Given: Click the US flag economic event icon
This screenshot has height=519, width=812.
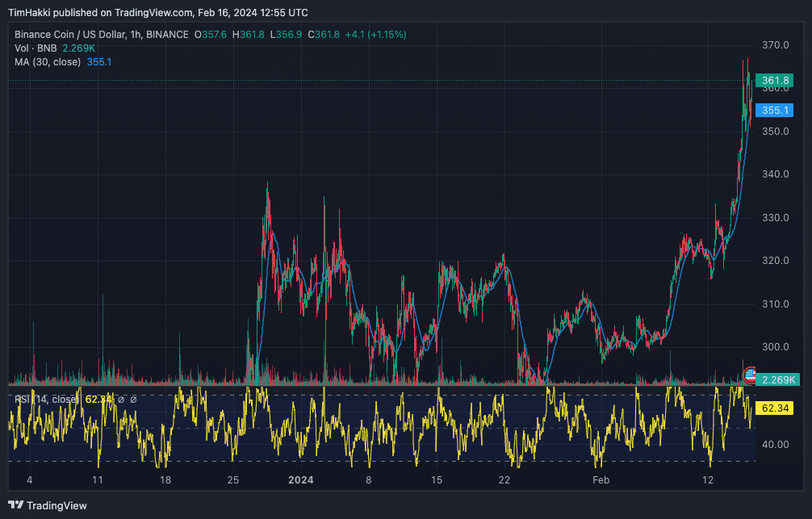Looking at the screenshot, I should [x=750, y=375].
